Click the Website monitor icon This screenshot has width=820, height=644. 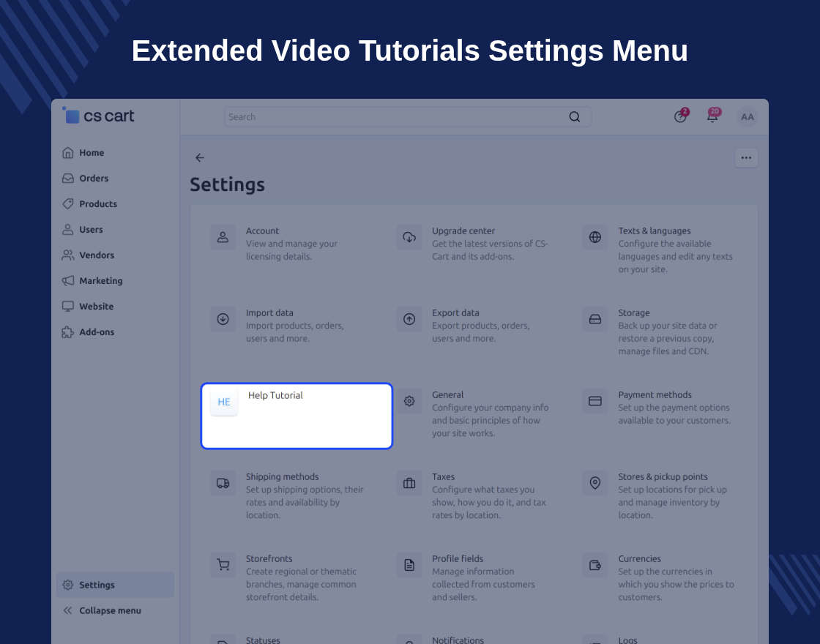(68, 307)
